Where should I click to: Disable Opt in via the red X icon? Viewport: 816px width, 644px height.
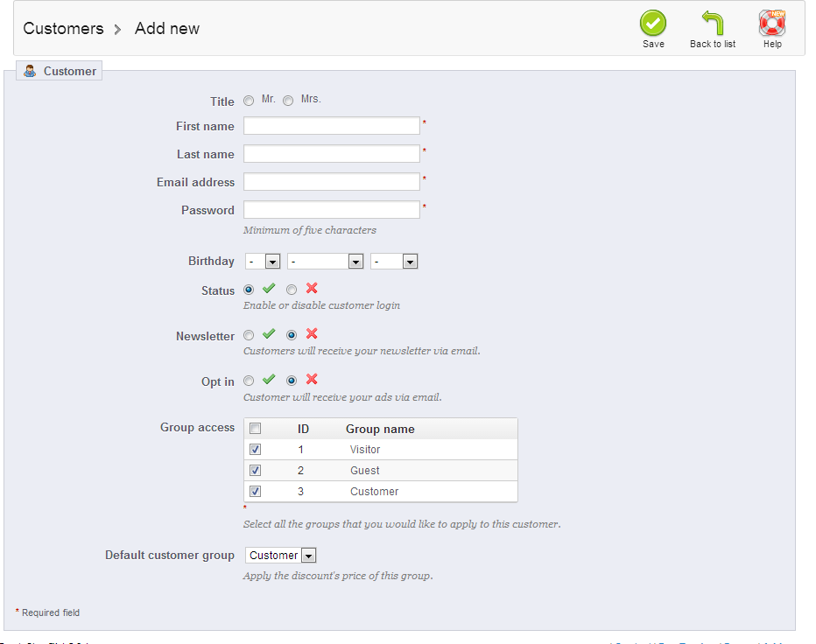coord(312,379)
